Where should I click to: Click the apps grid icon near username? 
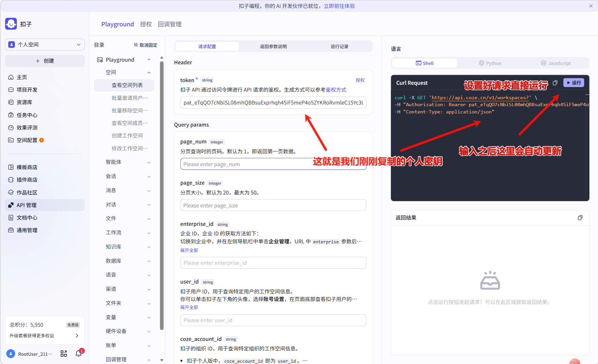pyautogui.click(x=64, y=354)
